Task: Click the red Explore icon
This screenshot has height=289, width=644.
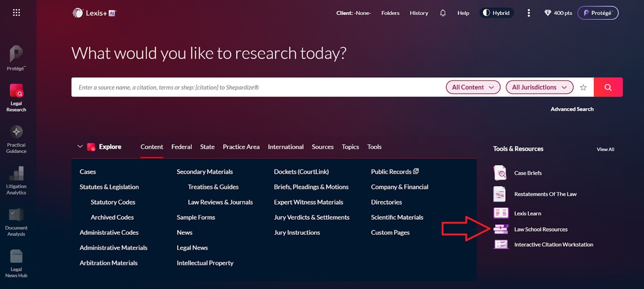Action: (x=91, y=147)
